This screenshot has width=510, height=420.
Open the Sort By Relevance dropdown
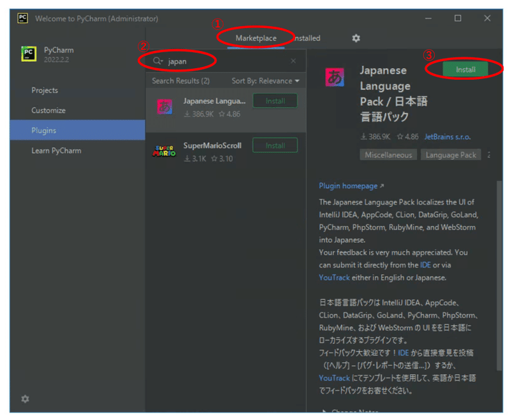(x=265, y=80)
